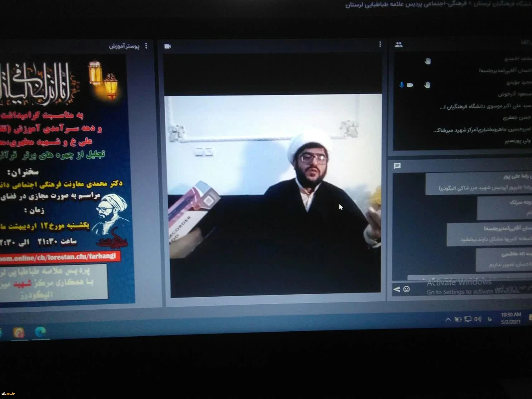Click the network icon in system tray
532x399 pixels.
pyautogui.click(x=468, y=319)
